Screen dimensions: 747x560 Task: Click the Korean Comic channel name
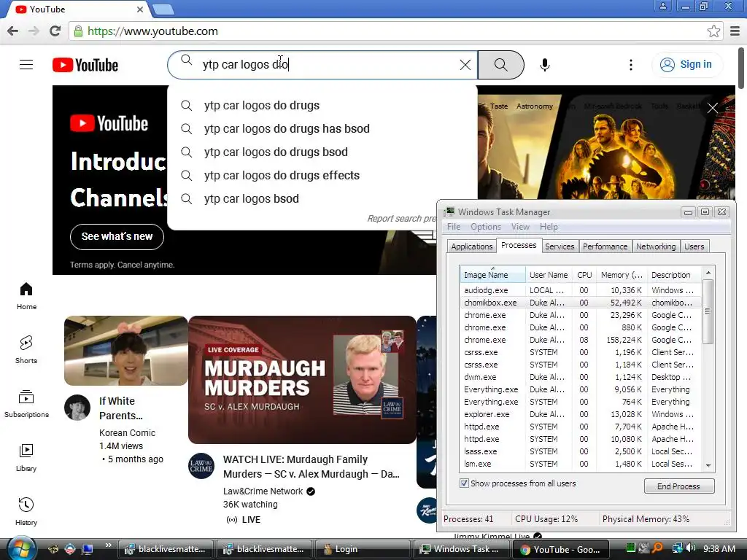(127, 433)
